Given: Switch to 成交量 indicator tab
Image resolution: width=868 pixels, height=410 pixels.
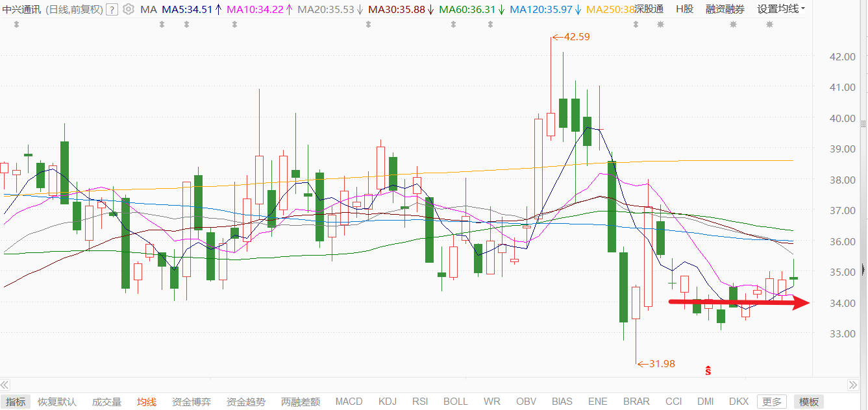Looking at the screenshot, I should (x=106, y=402).
